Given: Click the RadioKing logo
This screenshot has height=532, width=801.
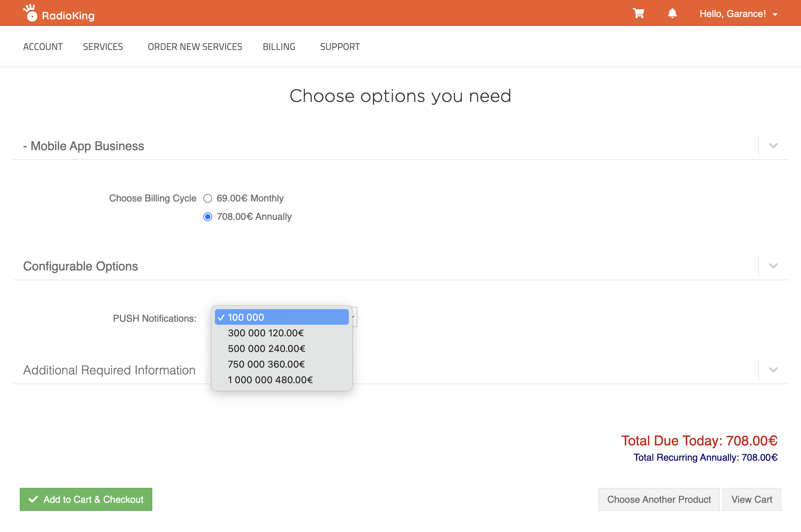Looking at the screenshot, I should (59, 14).
